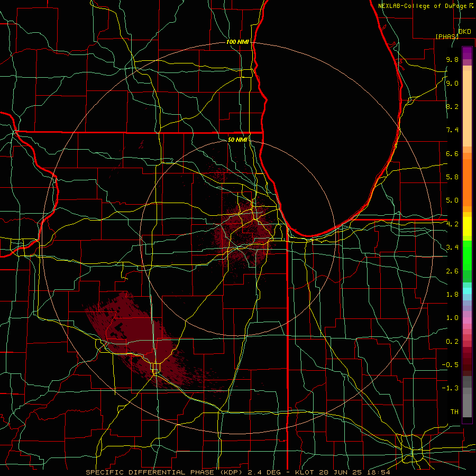Select the -0.5 scale label
The image size is (476, 476).
pyautogui.click(x=450, y=365)
